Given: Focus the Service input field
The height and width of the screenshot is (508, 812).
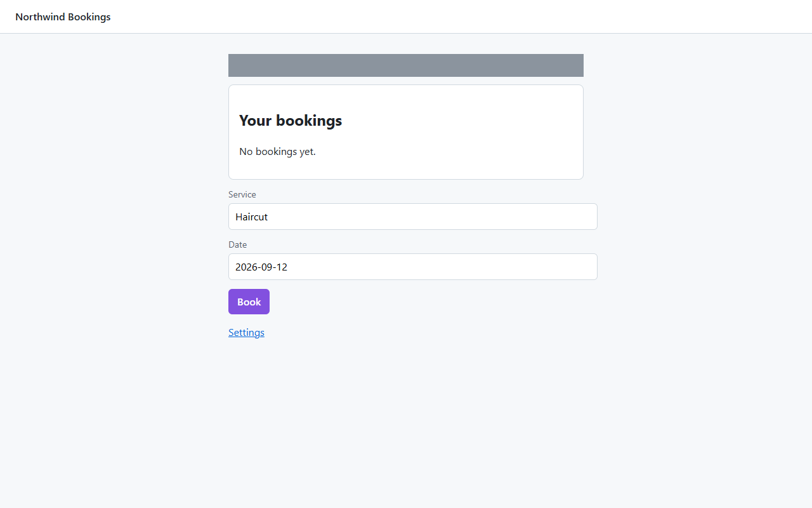Looking at the screenshot, I should click(x=413, y=217).
